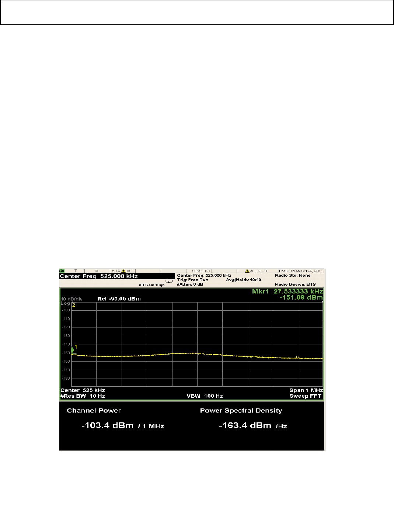Screen dimensions: 394x532
Task: Click Radio Device: BTS label
Action: coord(296,284)
